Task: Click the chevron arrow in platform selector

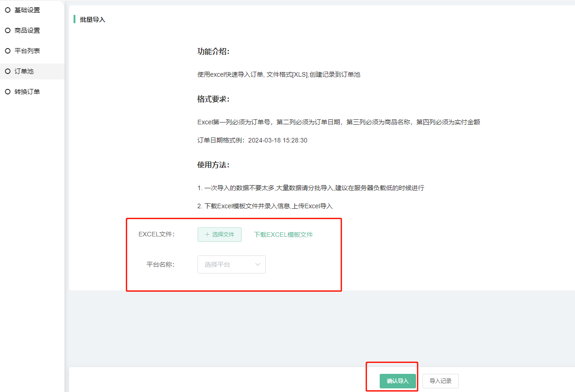Action: tap(258, 265)
